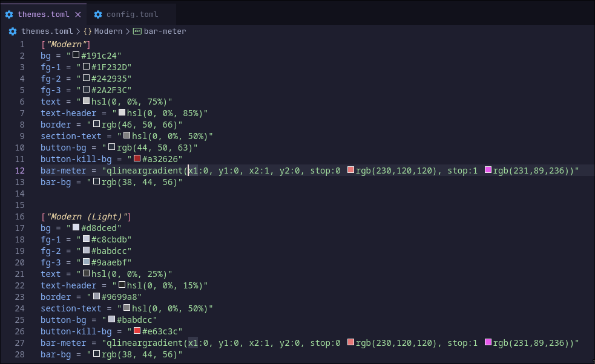Image resolution: width=595 pixels, height=364 pixels.
Task: Switch to the config.toml tab
Action: [132, 14]
